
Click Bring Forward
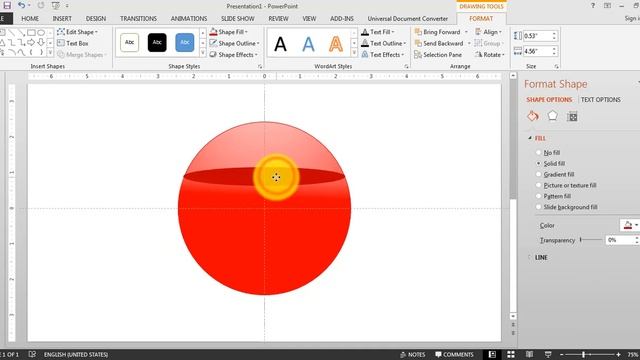(x=438, y=32)
